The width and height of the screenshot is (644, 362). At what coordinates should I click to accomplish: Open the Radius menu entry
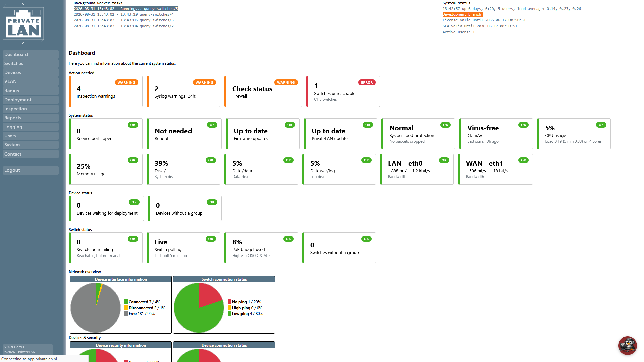pos(31,90)
